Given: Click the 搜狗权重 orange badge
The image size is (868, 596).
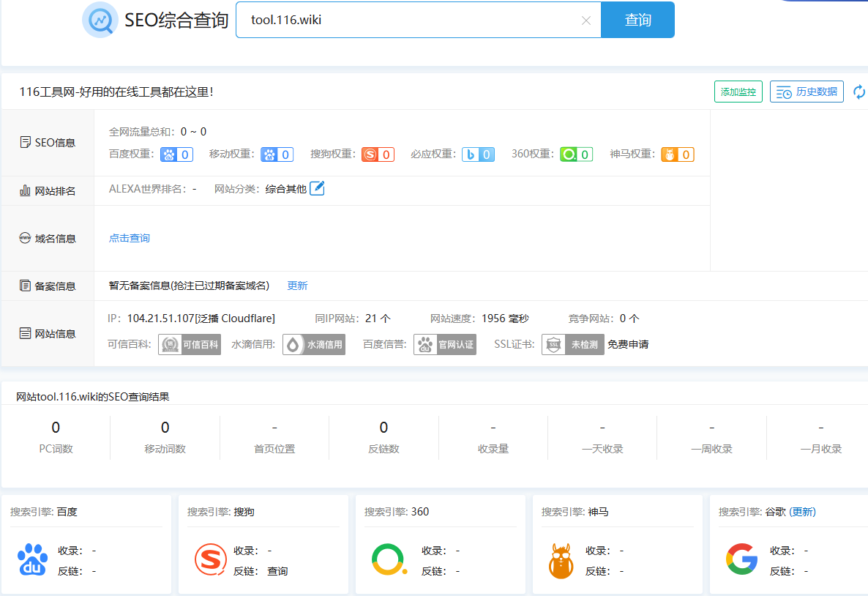Looking at the screenshot, I should tap(378, 154).
